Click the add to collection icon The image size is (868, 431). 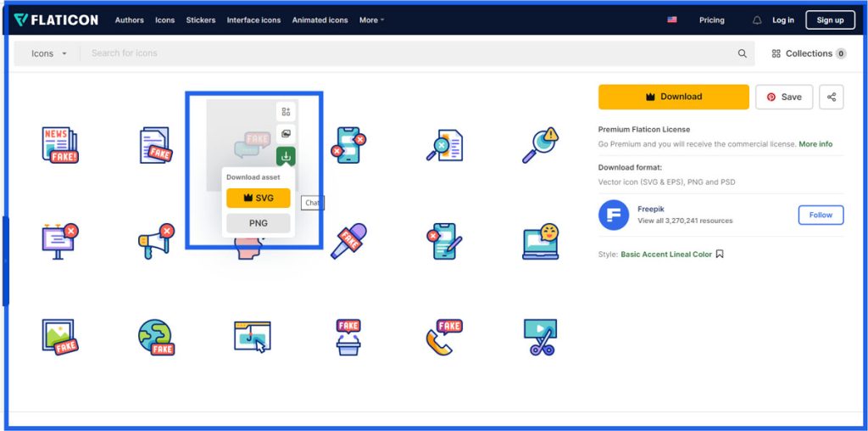click(286, 112)
